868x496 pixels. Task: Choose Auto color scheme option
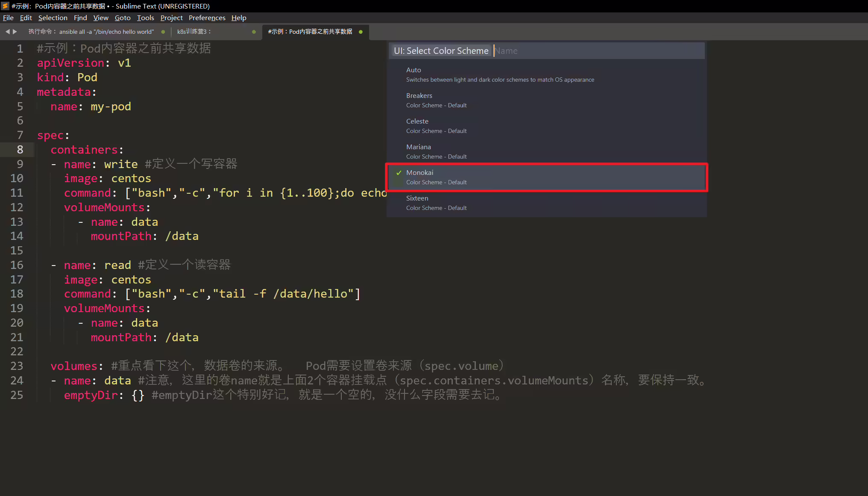click(546, 74)
